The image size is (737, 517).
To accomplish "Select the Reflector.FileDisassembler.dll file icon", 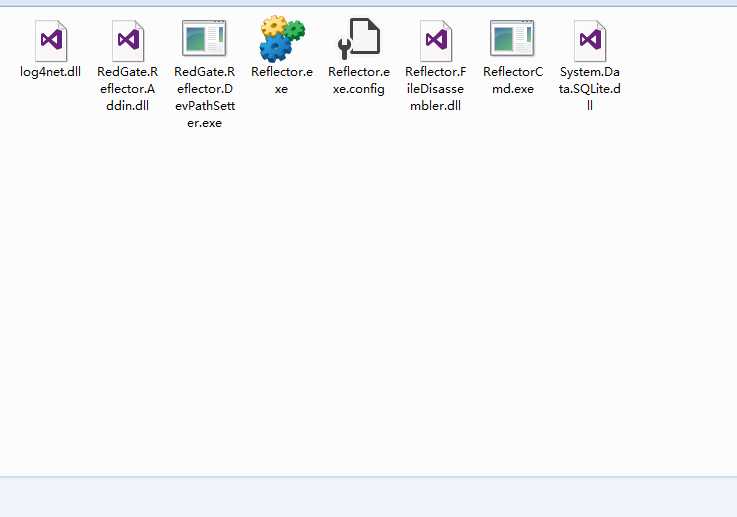I will click(436, 40).
